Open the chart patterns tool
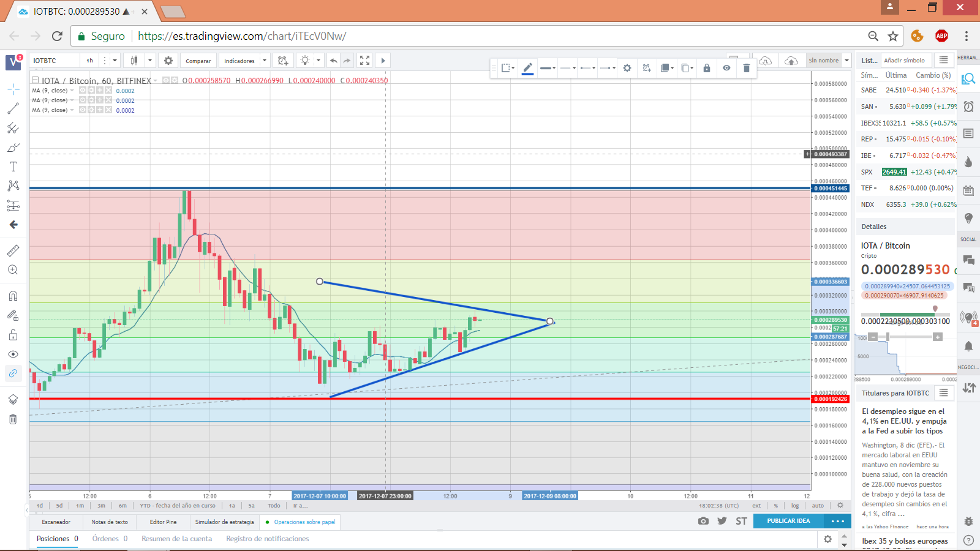Screen dimensions: 980x551 click(x=13, y=186)
